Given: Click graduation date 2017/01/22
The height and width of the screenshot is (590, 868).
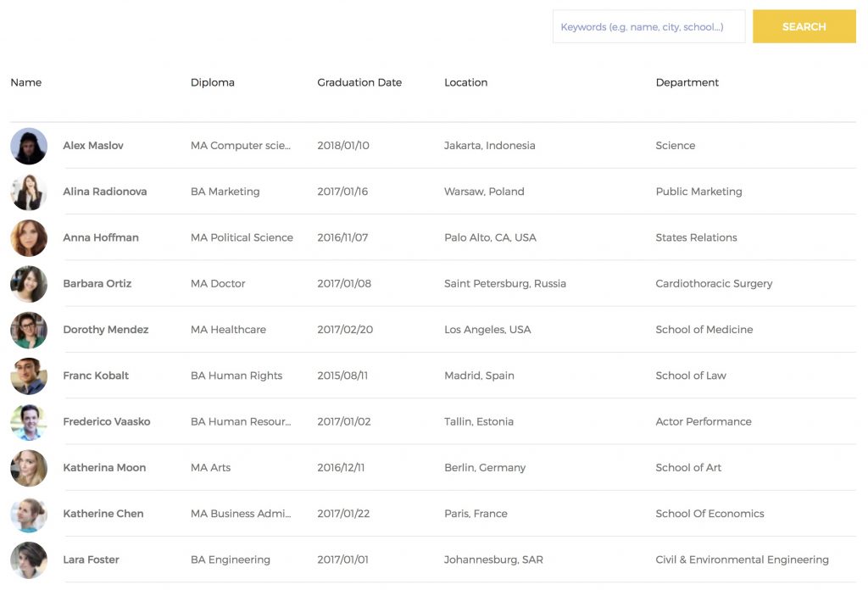Looking at the screenshot, I should coord(343,513).
